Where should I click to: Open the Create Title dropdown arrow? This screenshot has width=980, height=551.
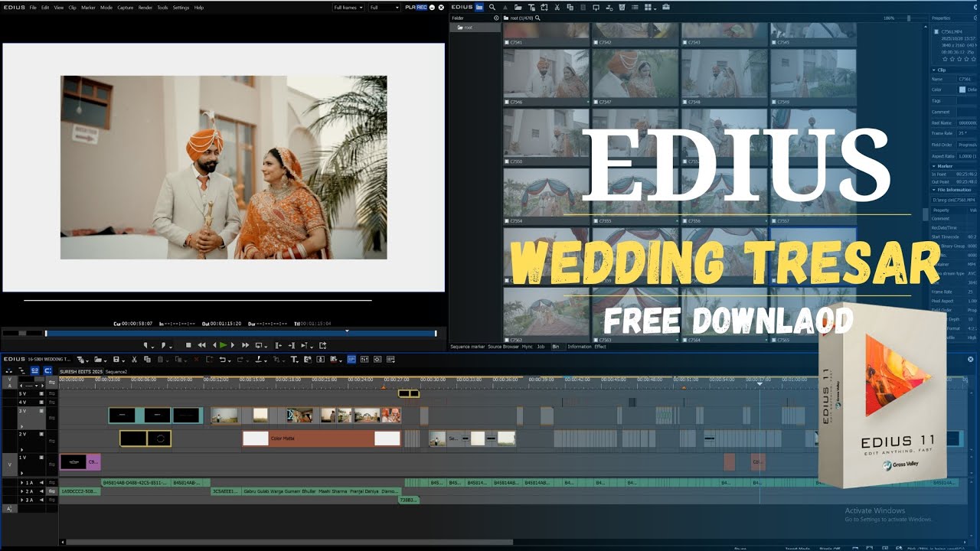pos(299,361)
